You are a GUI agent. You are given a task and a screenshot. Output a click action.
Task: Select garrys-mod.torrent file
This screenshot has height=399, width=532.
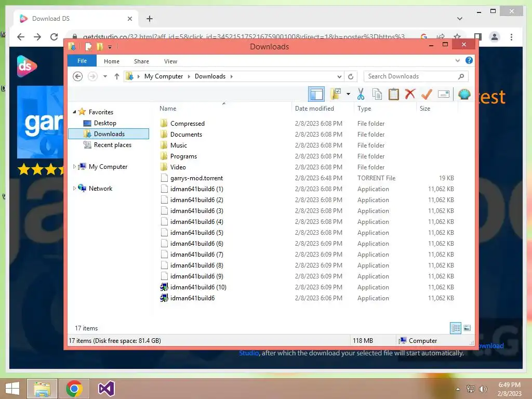point(196,178)
